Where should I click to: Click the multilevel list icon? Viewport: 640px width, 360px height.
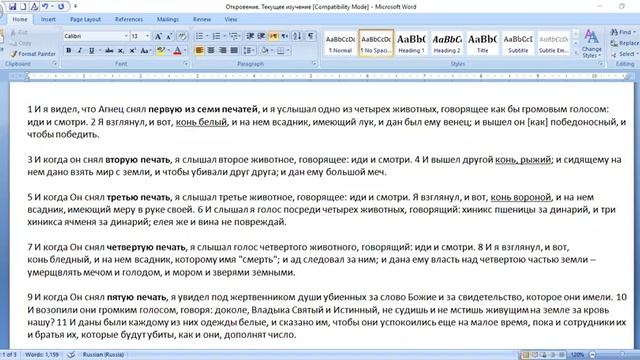point(234,36)
